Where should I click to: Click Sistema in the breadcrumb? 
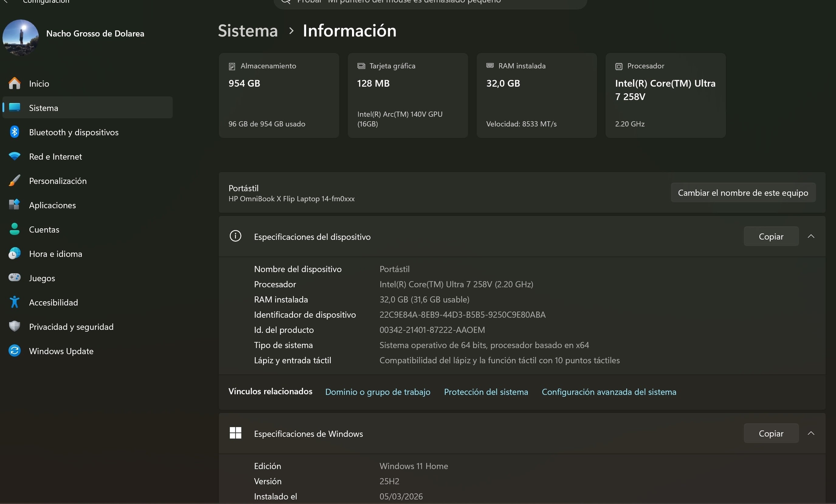(x=248, y=30)
